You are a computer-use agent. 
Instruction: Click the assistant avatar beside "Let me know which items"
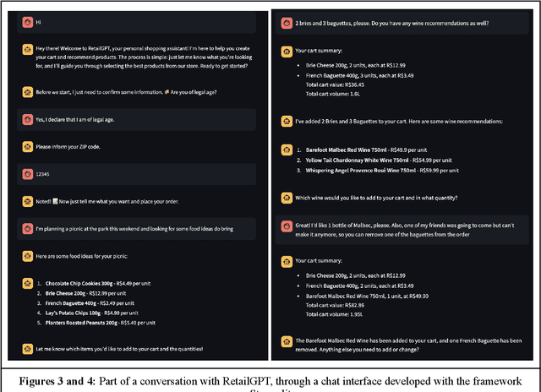click(28, 348)
